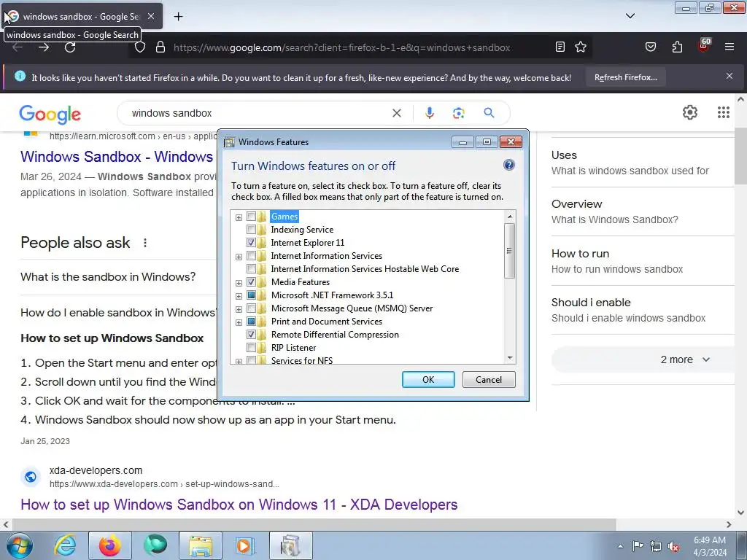Viewport: 747px width, 560px height.
Task: Open the Firefox extensions puzzle icon
Action: (677, 47)
